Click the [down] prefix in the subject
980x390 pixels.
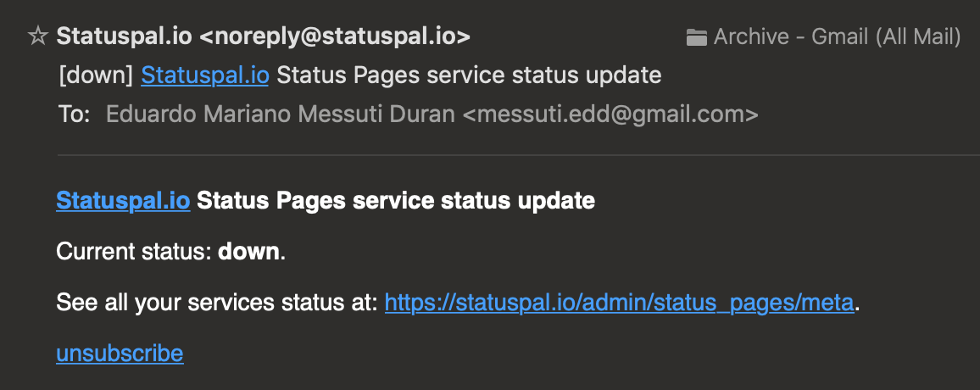coord(97,75)
